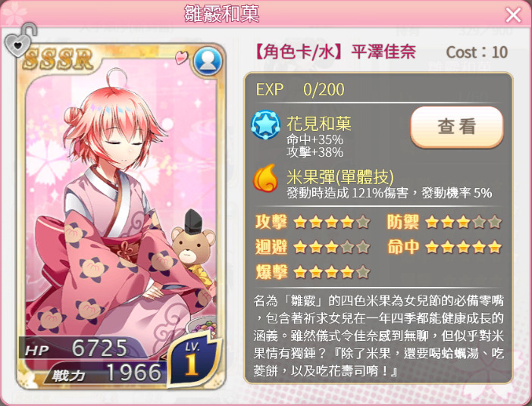The image size is (532, 406).
Task: Click the 戰力 1966 stat bar
Action: [105, 373]
